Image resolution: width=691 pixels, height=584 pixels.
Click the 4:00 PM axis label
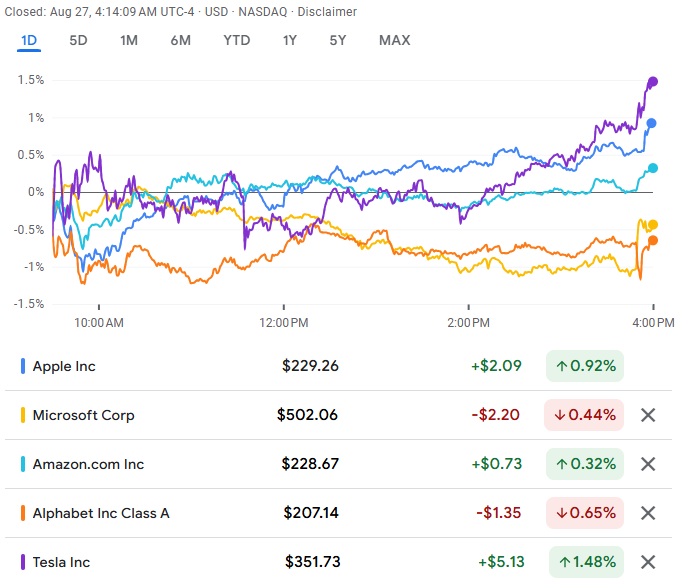click(653, 323)
